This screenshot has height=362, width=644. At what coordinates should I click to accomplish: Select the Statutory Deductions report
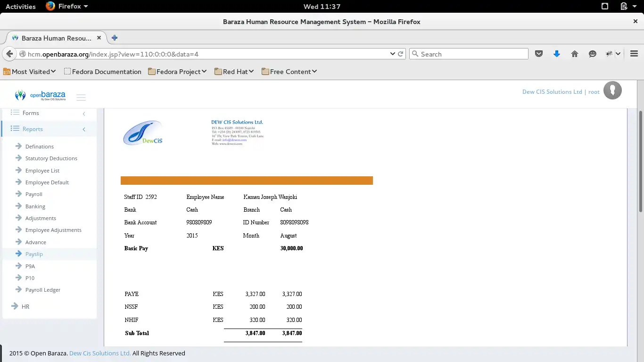pyautogui.click(x=52, y=158)
